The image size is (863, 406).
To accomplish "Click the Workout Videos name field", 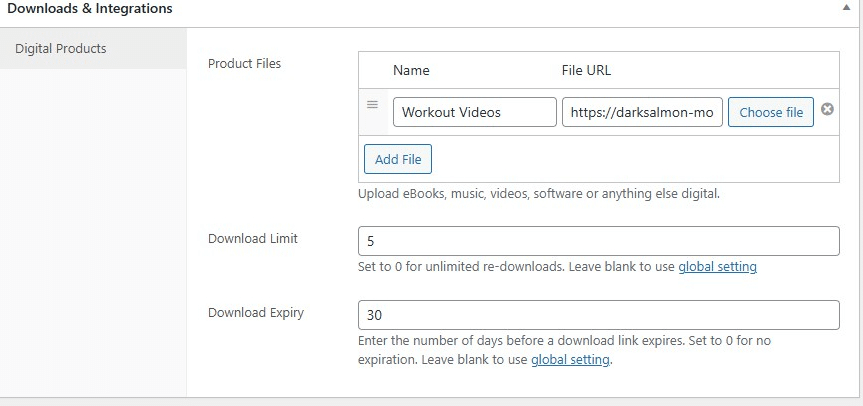I will click(474, 112).
